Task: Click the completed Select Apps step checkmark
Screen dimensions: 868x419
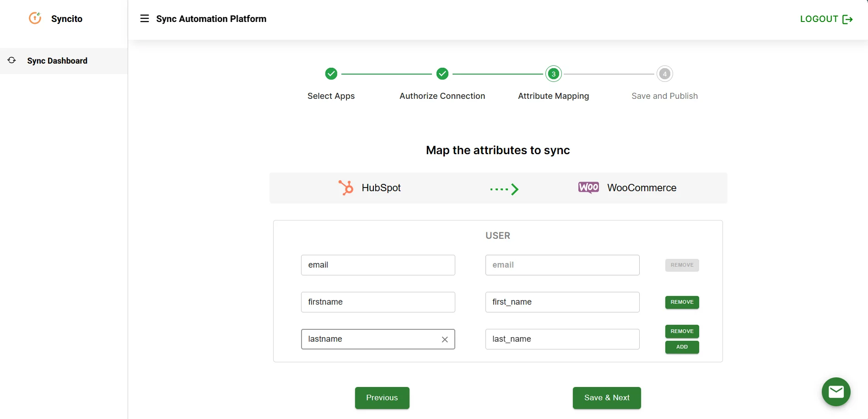Action: 331,74
